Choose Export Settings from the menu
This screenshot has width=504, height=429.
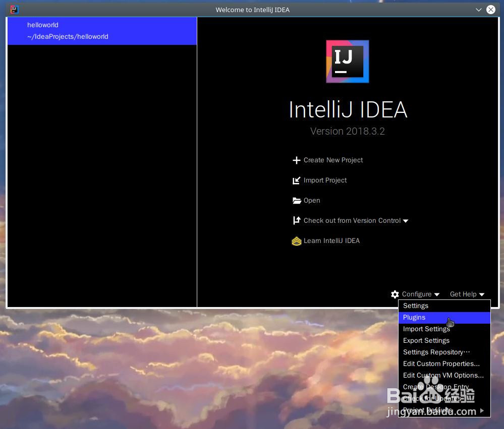point(426,340)
